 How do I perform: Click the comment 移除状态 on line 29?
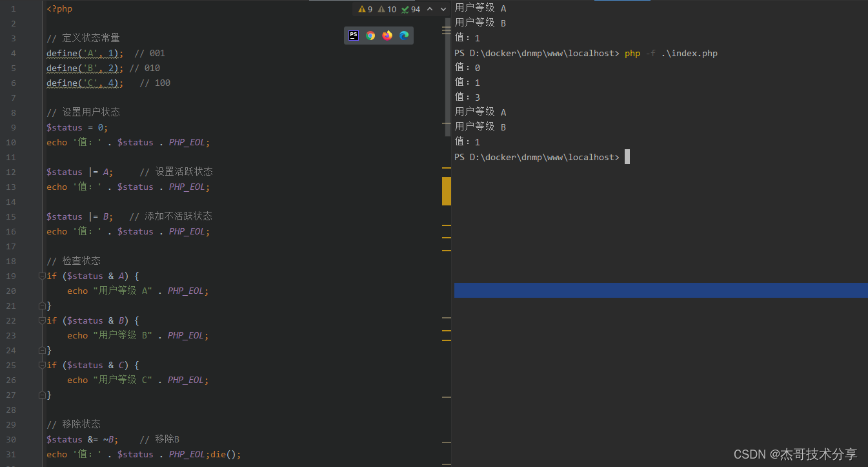pyautogui.click(x=74, y=424)
